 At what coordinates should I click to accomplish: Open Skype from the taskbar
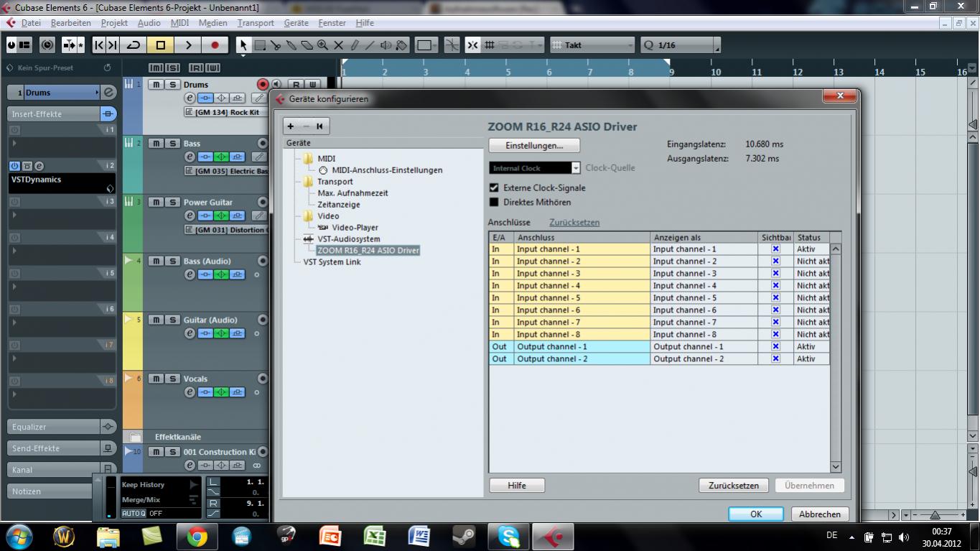pos(508,537)
